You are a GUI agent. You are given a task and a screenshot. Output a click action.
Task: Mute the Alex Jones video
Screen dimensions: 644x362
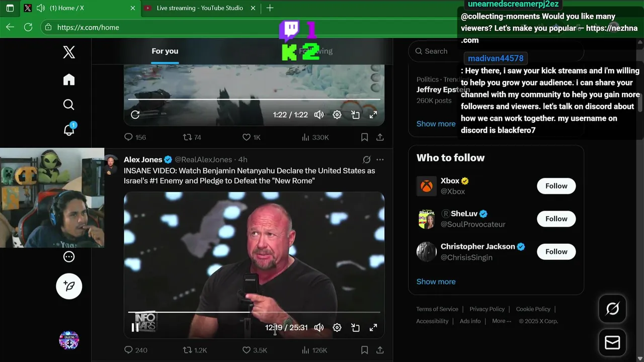pos(319,328)
